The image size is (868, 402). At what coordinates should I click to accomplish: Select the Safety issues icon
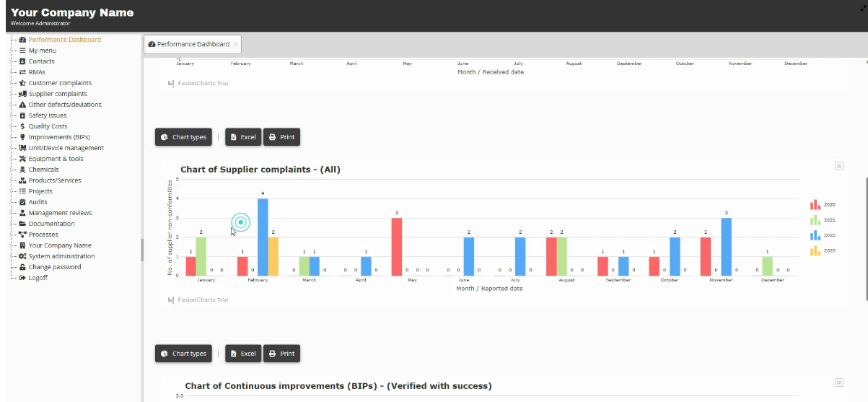pyautogui.click(x=22, y=115)
